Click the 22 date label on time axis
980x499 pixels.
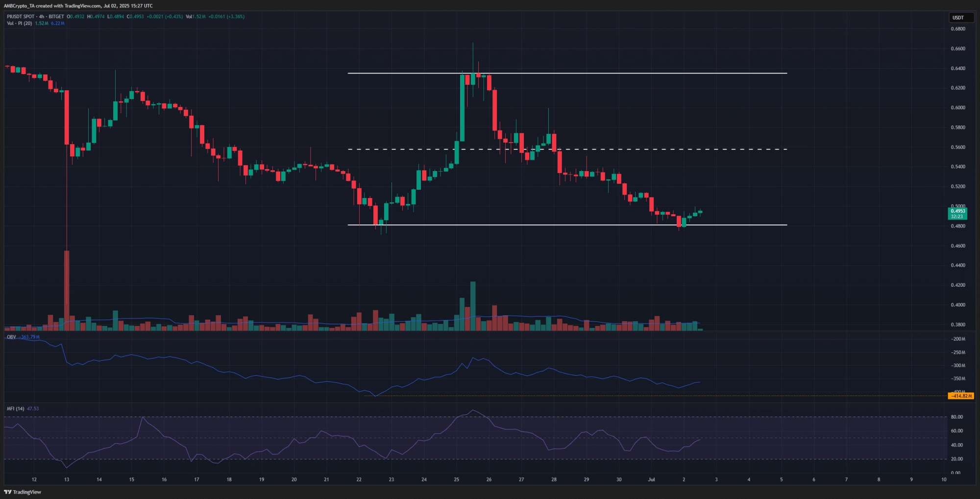click(x=359, y=479)
